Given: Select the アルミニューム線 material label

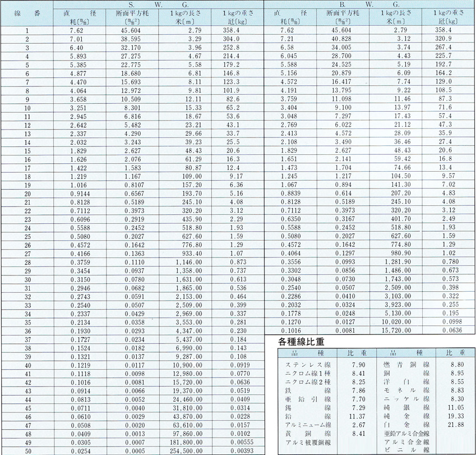Looking at the screenshot, I should coord(308,425).
